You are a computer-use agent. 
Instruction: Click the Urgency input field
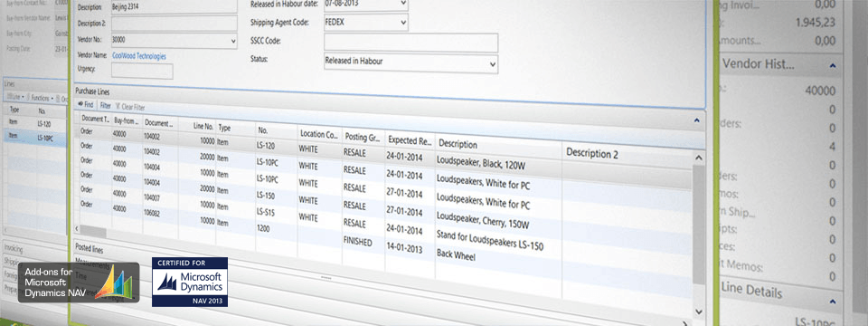142,71
